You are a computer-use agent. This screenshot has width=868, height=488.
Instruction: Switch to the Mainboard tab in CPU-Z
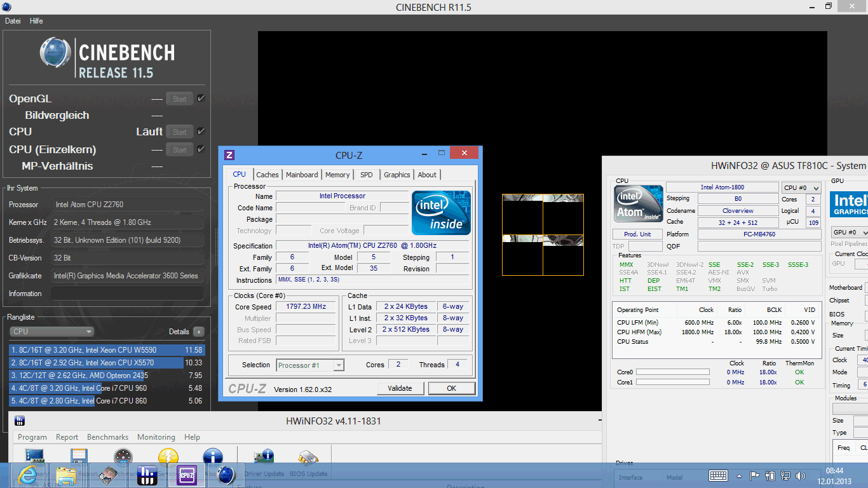tap(302, 175)
